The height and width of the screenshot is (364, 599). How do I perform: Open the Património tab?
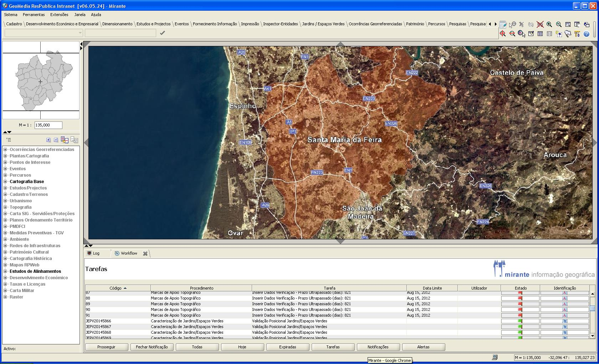(x=415, y=24)
